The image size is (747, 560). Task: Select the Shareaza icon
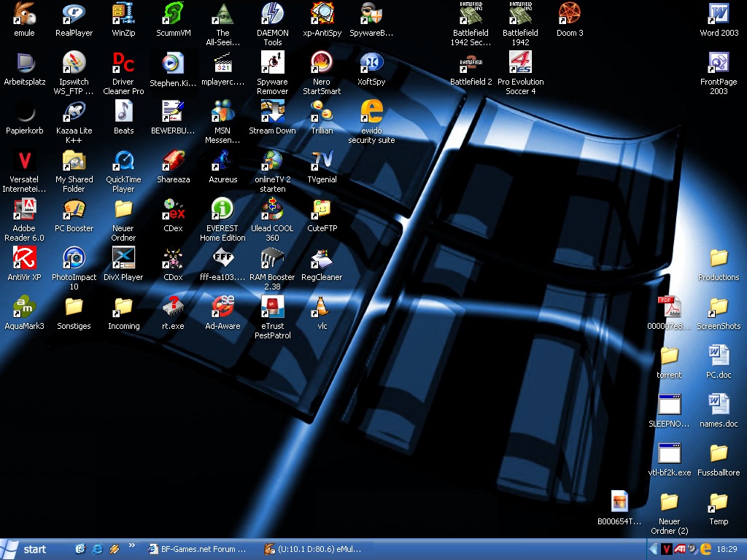[x=174, y=166]
